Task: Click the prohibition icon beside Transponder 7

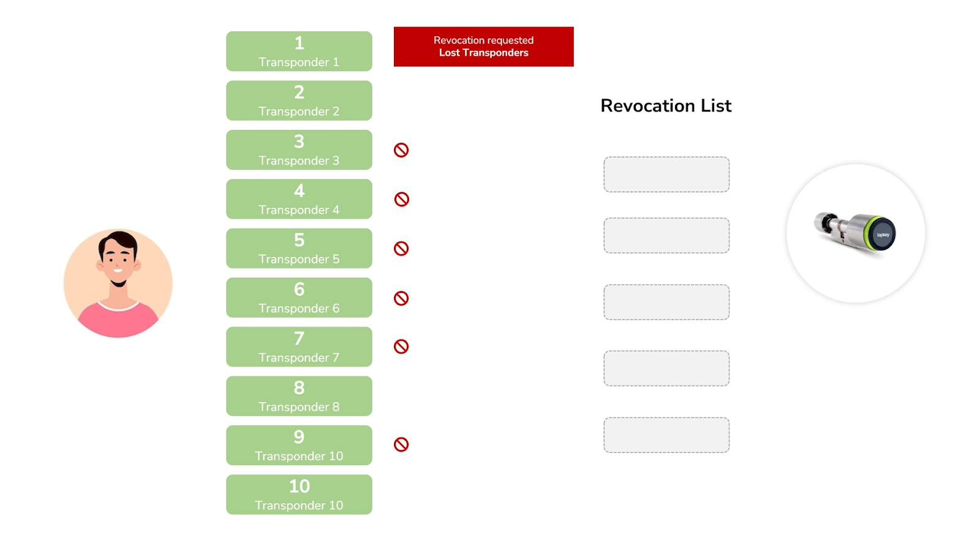Action: (401, 346)
